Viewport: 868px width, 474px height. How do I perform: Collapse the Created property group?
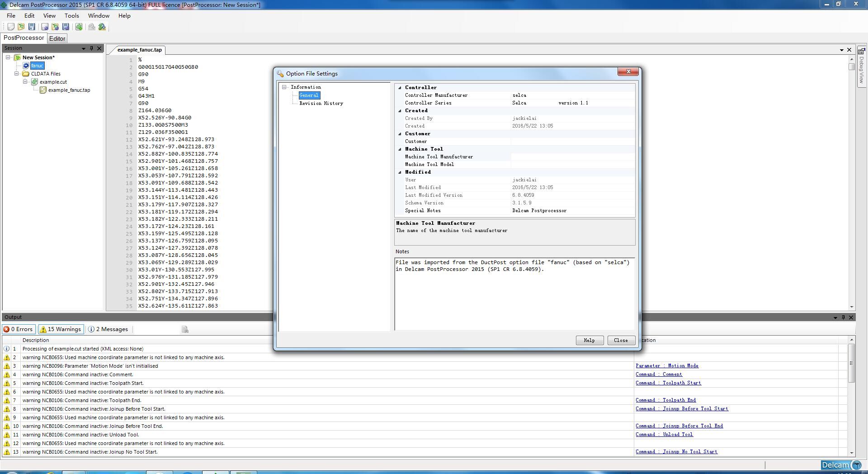coord(400,111)
